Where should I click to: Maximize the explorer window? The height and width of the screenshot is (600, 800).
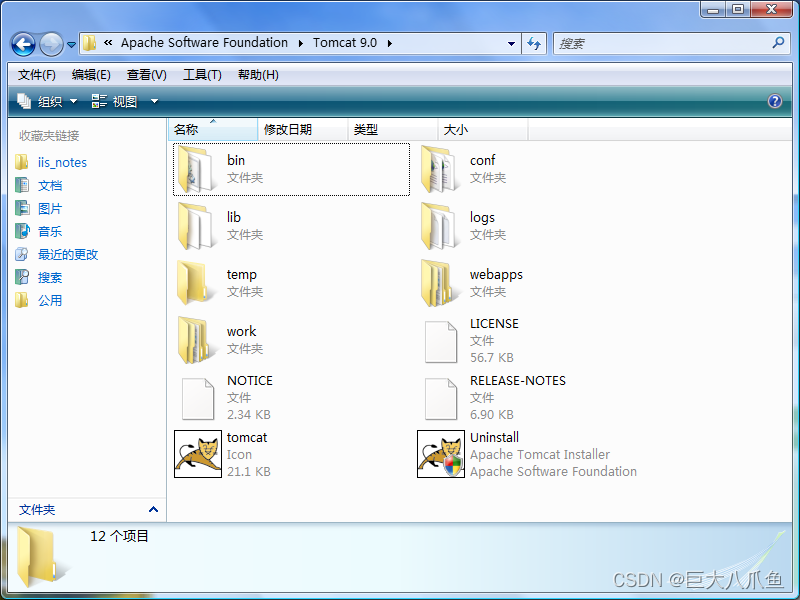(738, 9)
